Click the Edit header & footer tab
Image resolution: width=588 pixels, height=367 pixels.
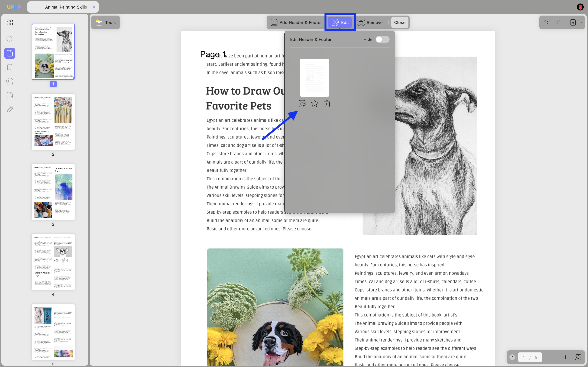click(340, 22)
